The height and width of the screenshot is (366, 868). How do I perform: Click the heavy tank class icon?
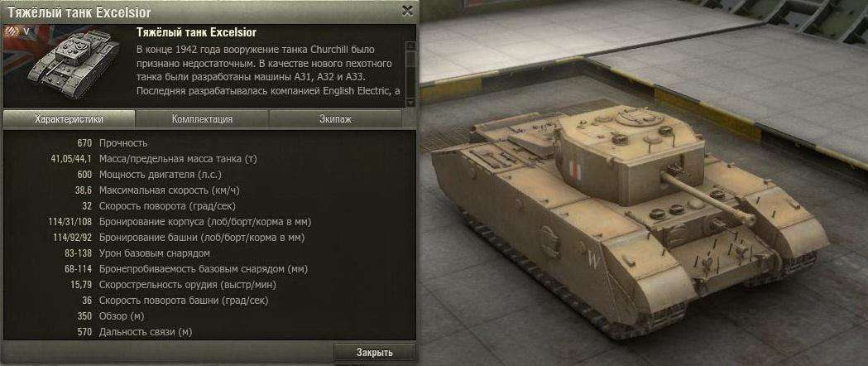click(11, 32)
